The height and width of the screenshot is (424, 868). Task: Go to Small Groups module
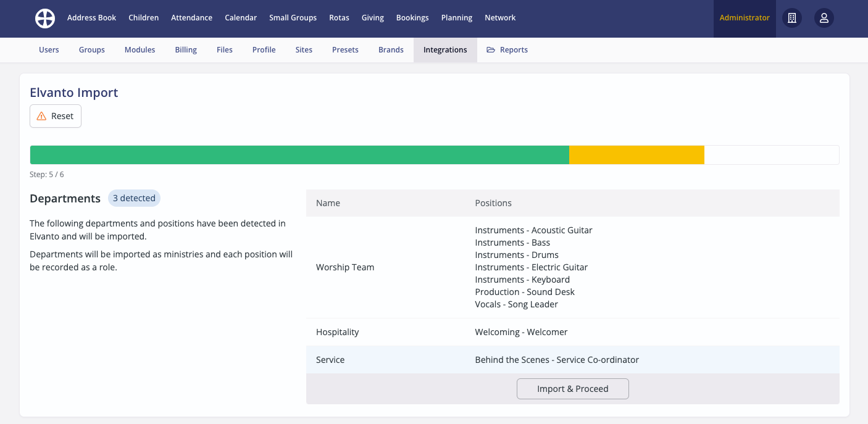point(293,18)
